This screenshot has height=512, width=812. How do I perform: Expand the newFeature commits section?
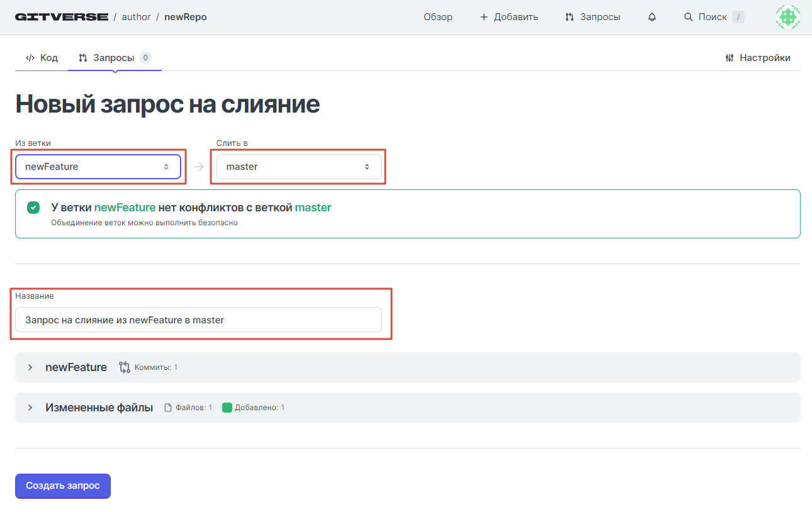[30, 367]
